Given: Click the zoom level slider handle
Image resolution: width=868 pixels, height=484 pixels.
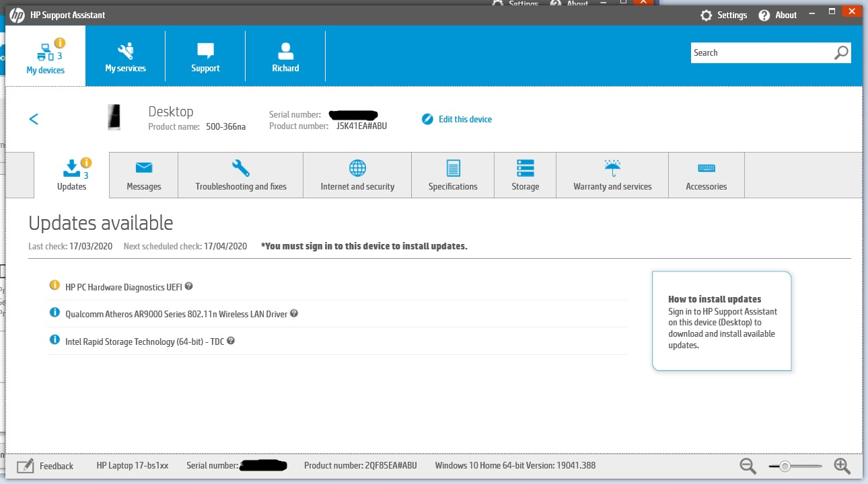Looking at the screenshot, I should coord(785,466).
